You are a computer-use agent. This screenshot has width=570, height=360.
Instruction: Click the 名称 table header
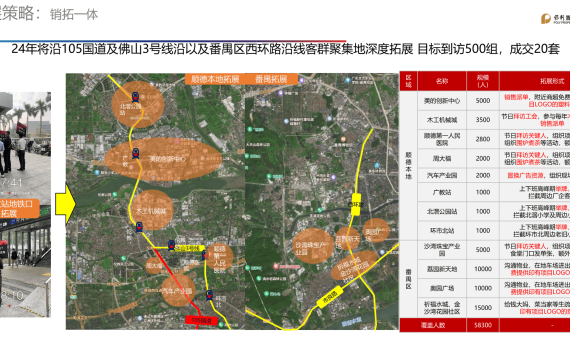click(442, 81)
